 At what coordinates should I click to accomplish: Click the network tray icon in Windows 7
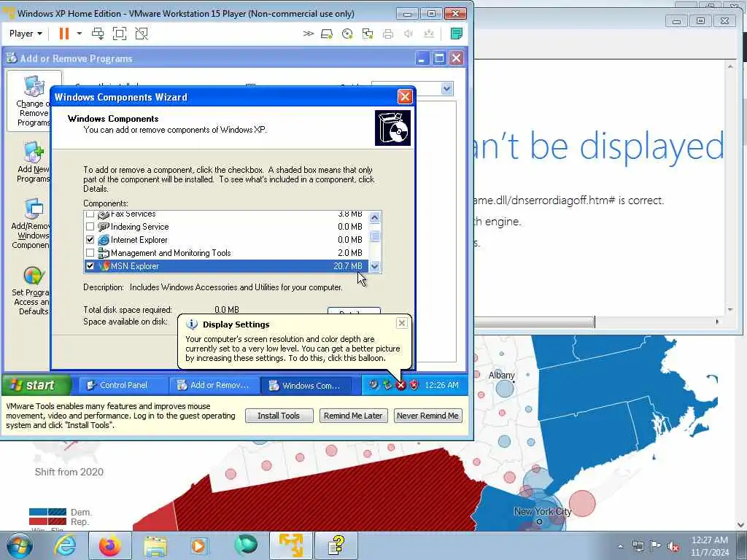(638, 546)
